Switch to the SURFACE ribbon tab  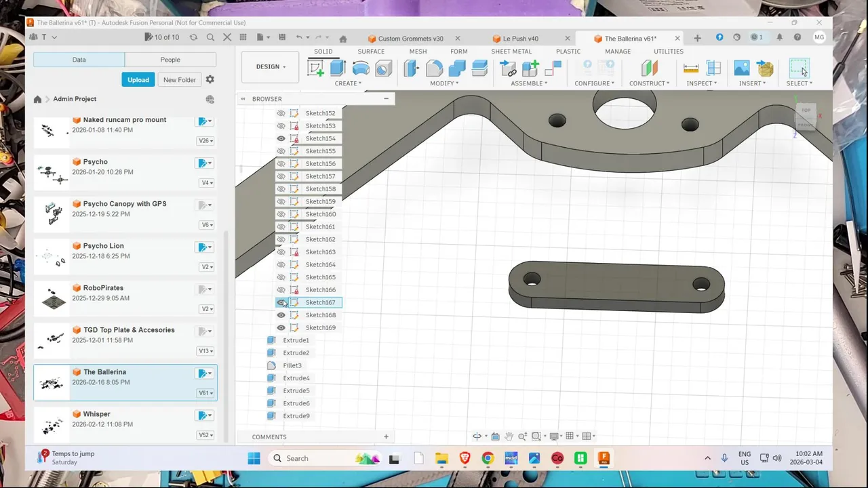371,52
